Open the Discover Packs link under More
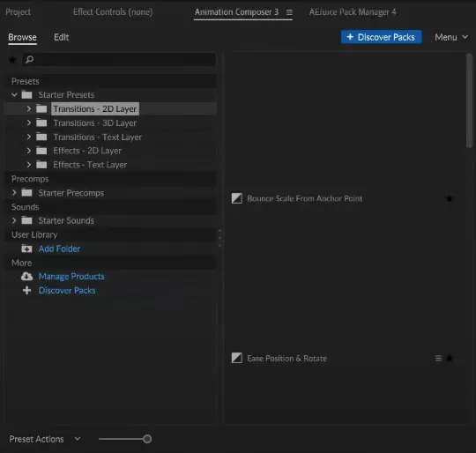This screenshot has width=476, height=453. pos(67,290)
